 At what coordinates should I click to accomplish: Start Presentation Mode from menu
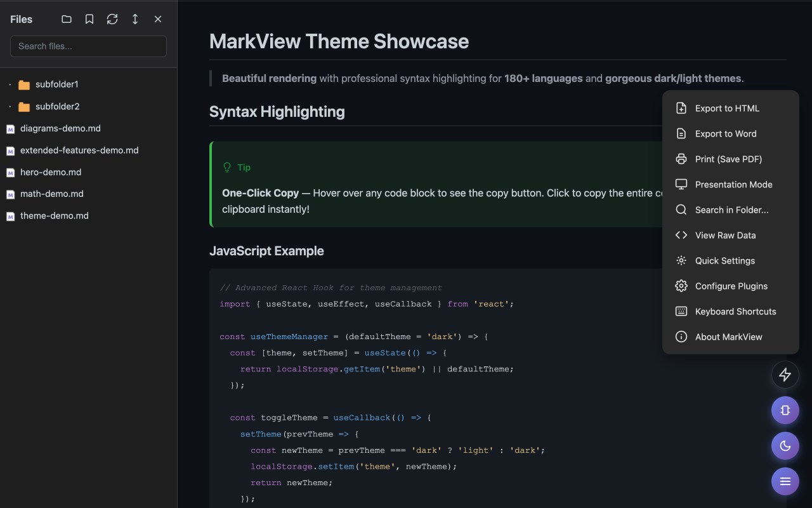[x=731, y=184]
